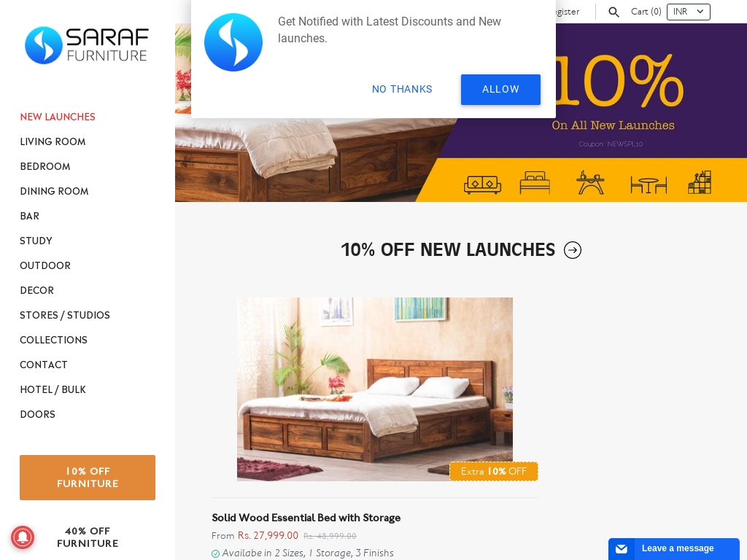Open the search magnifier icon
This screenshot has width=747, height=560.
[x=614, y=12]
